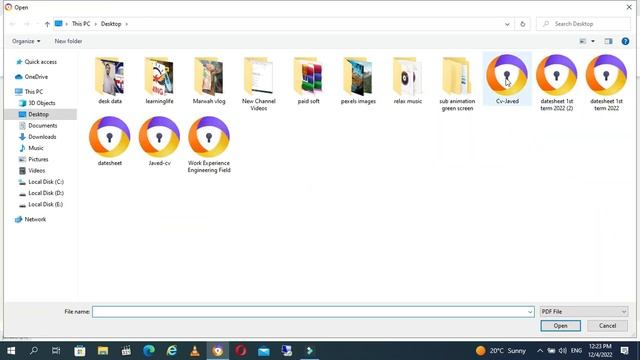The width and height of the screenshot is (640, 360).
Task: Expand the File name dropdown arrow
Action: (x=530, y=312)
